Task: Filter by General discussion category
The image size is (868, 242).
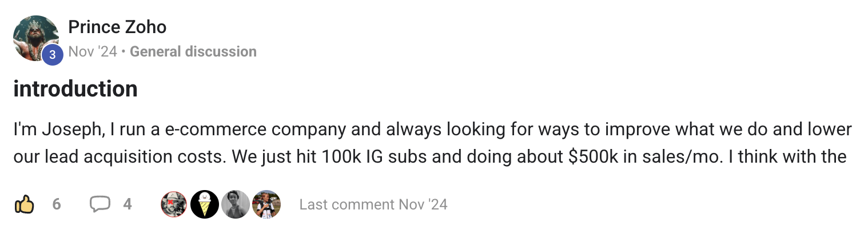Action: point(193,52)
